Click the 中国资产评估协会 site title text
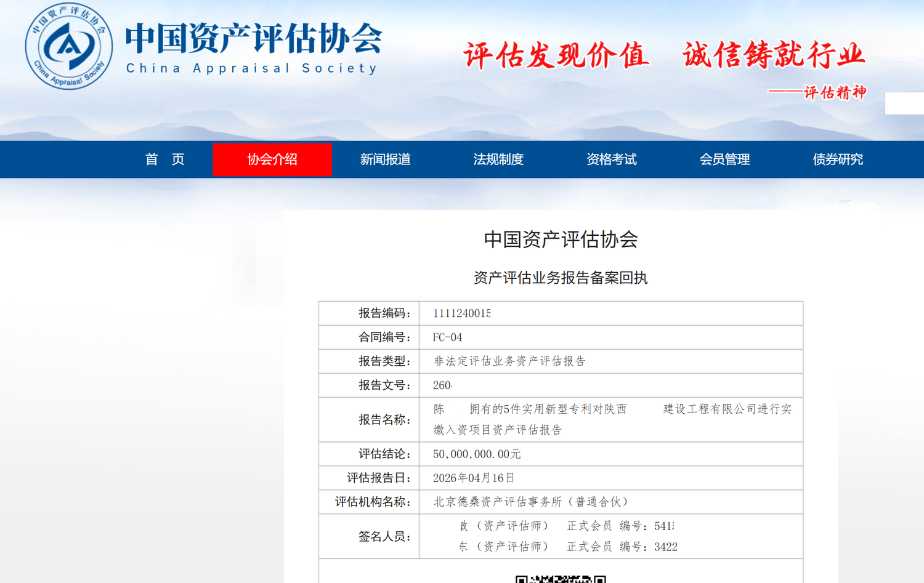Viewport: 924px width, 583px height. tap(254, 38)
